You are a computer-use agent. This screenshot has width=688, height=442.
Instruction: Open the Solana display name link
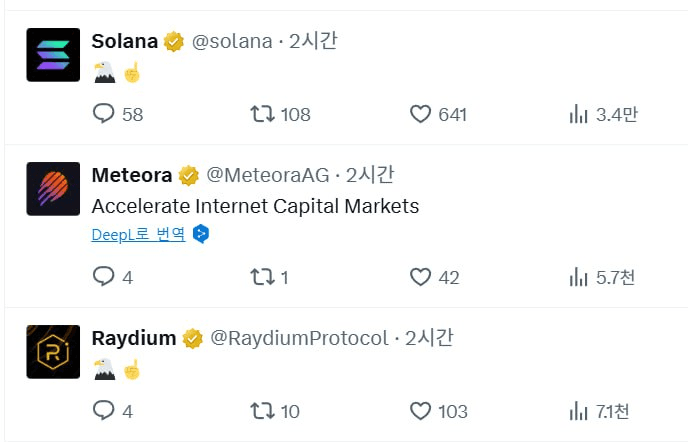coord(125,41)
